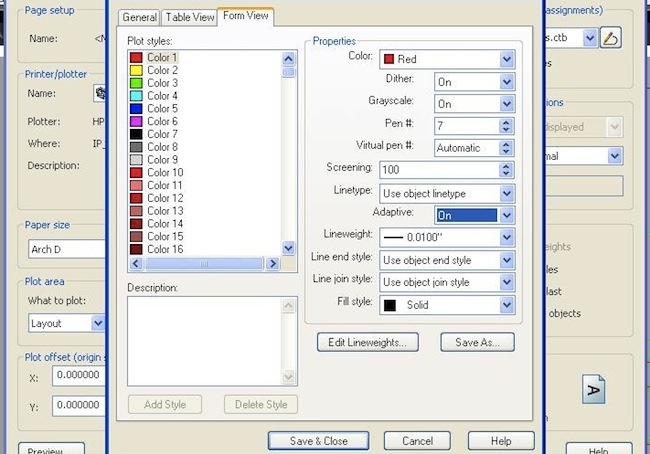
Task: Switch to the Table View tab
Action: coord(189,17)
